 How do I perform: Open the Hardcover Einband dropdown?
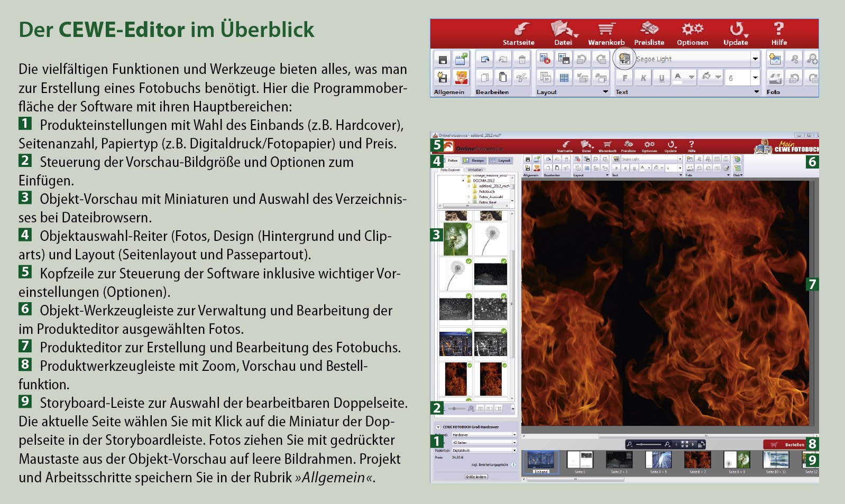(x=484, y=435)
